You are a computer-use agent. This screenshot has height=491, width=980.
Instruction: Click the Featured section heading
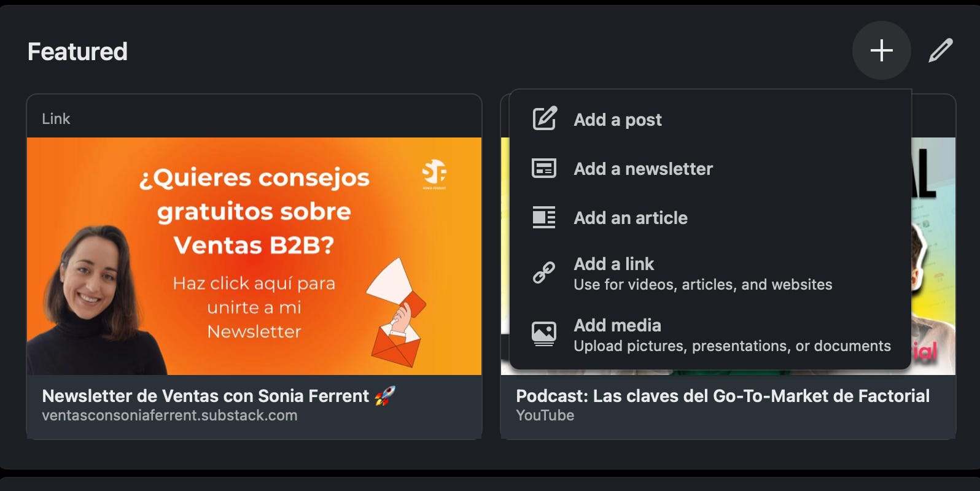[77, 52]
